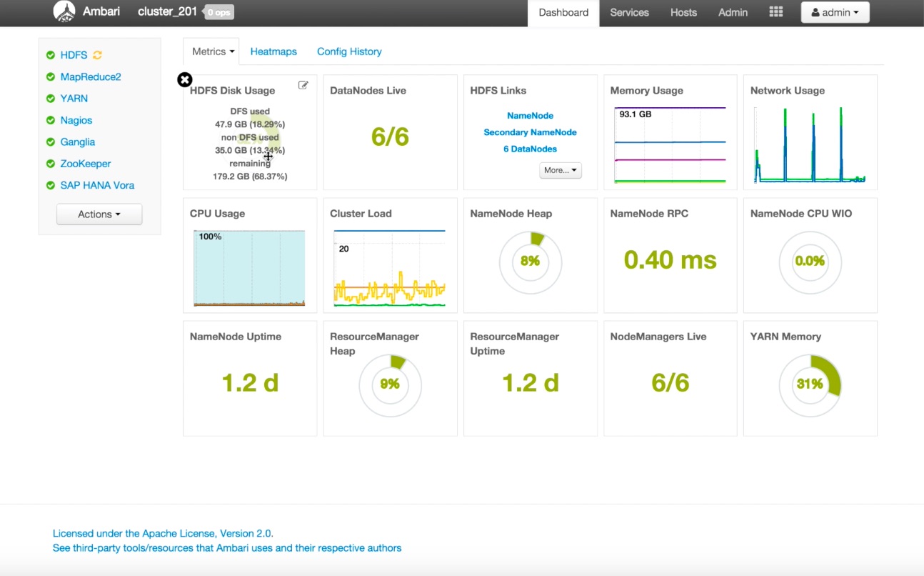
Task: Open the grid views icon in navbar
Action: (x=775, y=12)
